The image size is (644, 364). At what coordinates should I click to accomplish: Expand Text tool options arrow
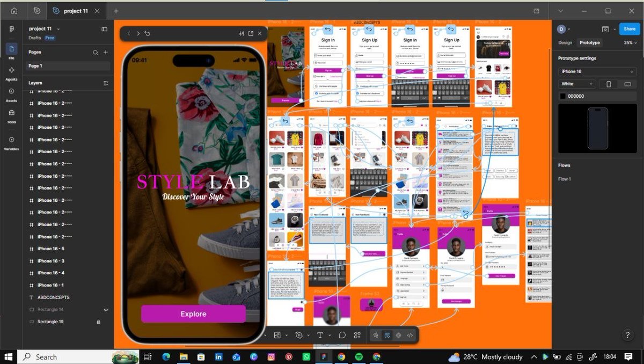tap(329, 335)
